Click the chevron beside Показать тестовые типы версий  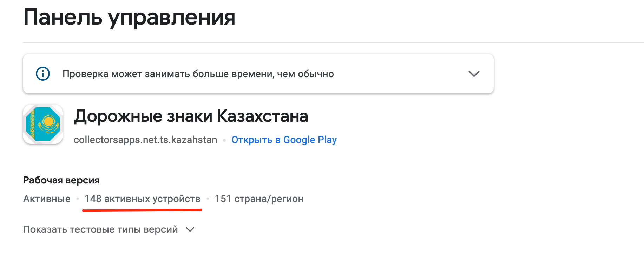(x=190, y=229)
